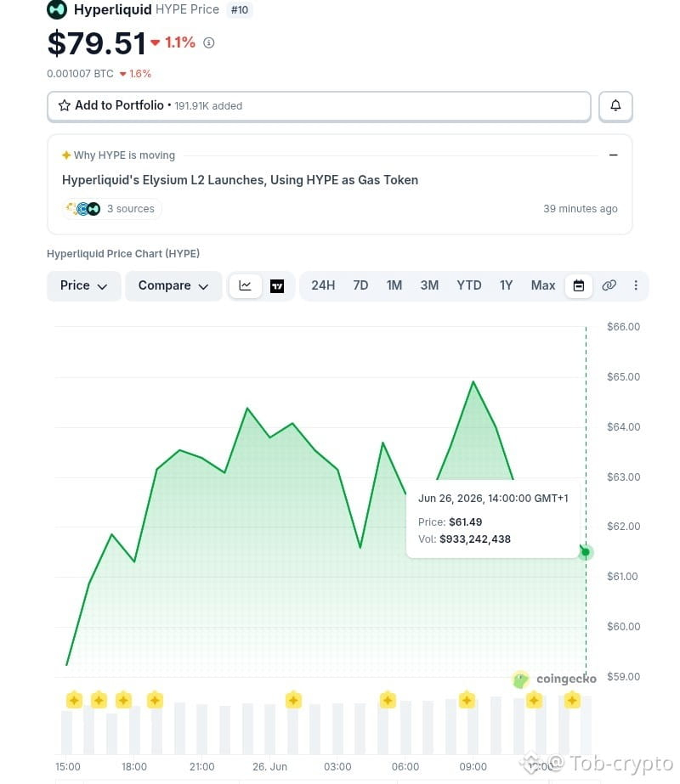680x784 pixels.
Task: Click star icon in Add to Portfolio
Action: (x=64, y=105)
